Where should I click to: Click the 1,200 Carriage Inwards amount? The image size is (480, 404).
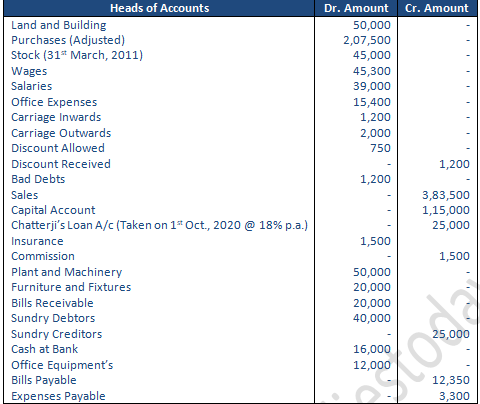pos(375,117)
